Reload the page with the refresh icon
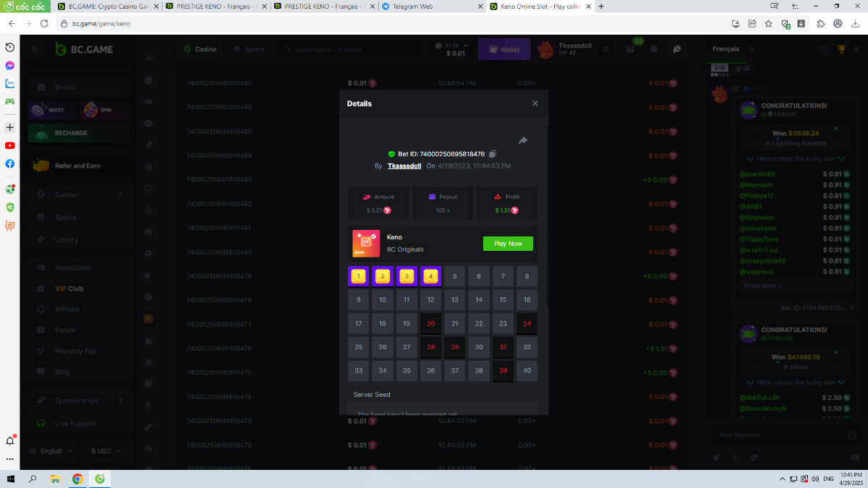Screen dimensions: 868x488 point(44,23)
